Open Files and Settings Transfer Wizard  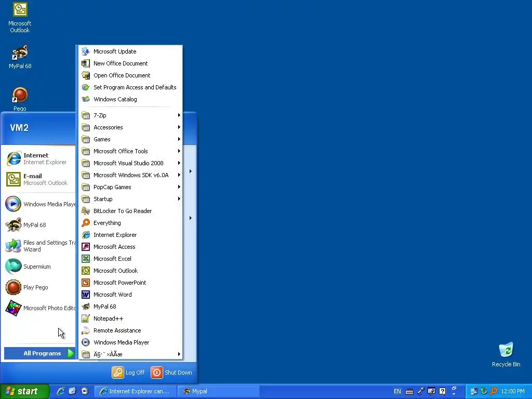pos(38,246)
